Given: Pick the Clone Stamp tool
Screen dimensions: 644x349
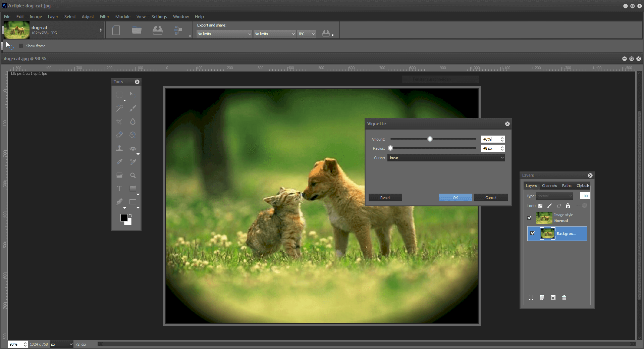Looking at the screenshot, I should [119, 148].
